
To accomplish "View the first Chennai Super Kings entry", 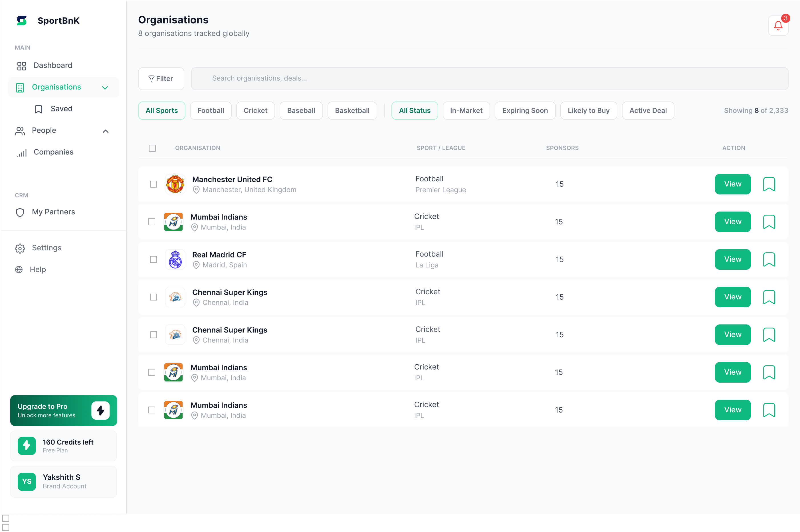I will pos(732,297).
